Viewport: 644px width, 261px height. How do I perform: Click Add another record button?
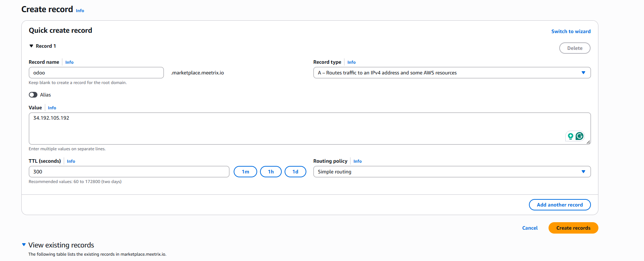pos(560,205)
